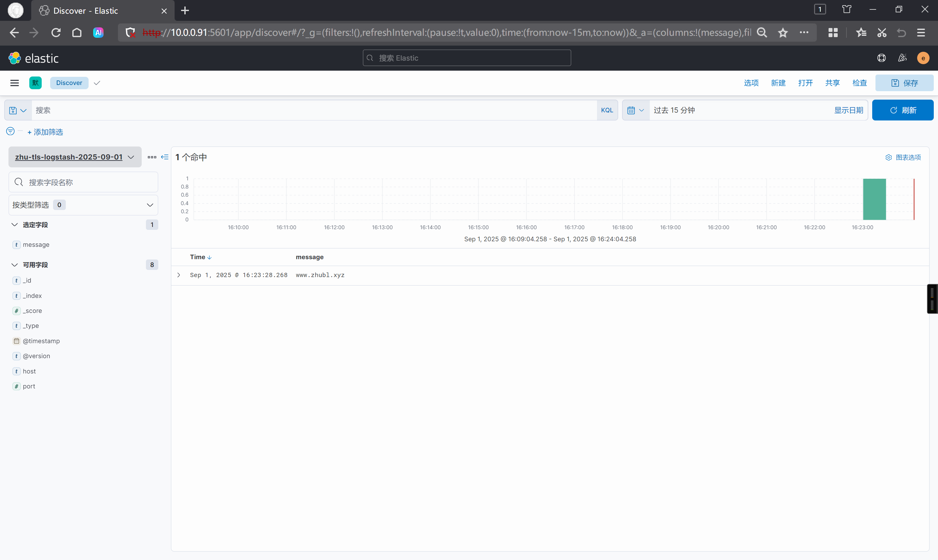Image resolution: width=938 pixels, height=560 pixels.
Task: Select the @timestamp available field
Action: pos(41,341)
